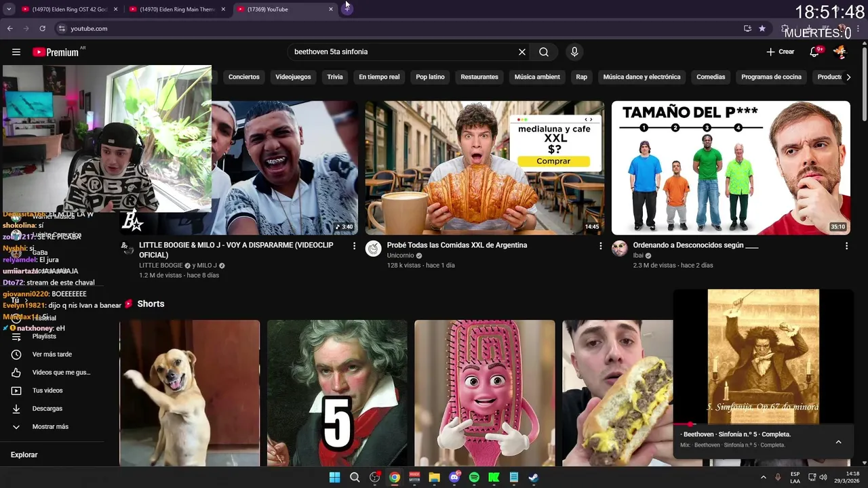
Task: Open the browser tab search dropdown
Action: point(9,9)
